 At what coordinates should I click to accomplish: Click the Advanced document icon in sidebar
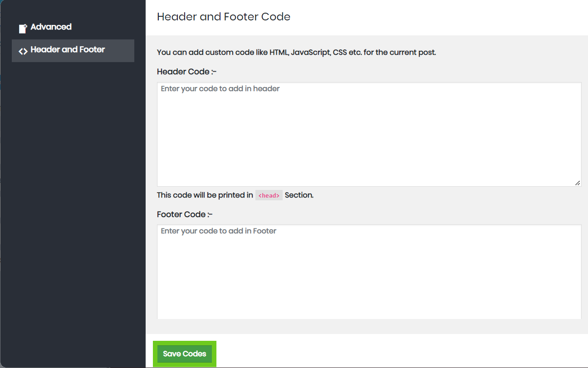pyautogui.click(x=23, y=29)
